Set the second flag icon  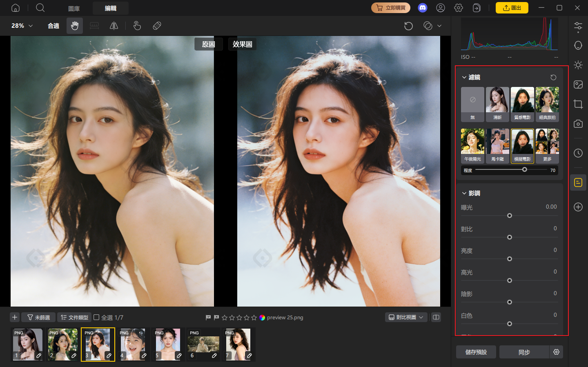point(216,317)
